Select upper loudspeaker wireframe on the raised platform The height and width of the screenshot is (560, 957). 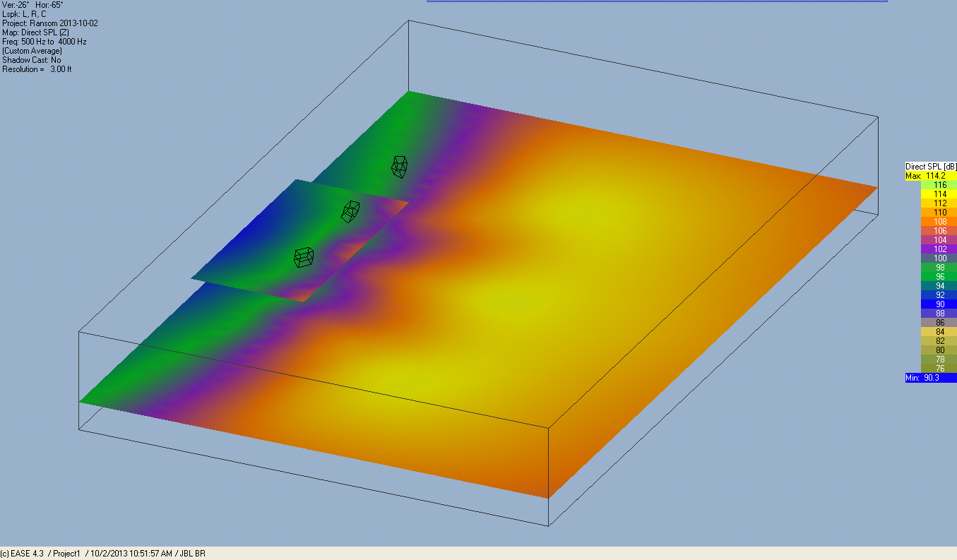(351, 211)
